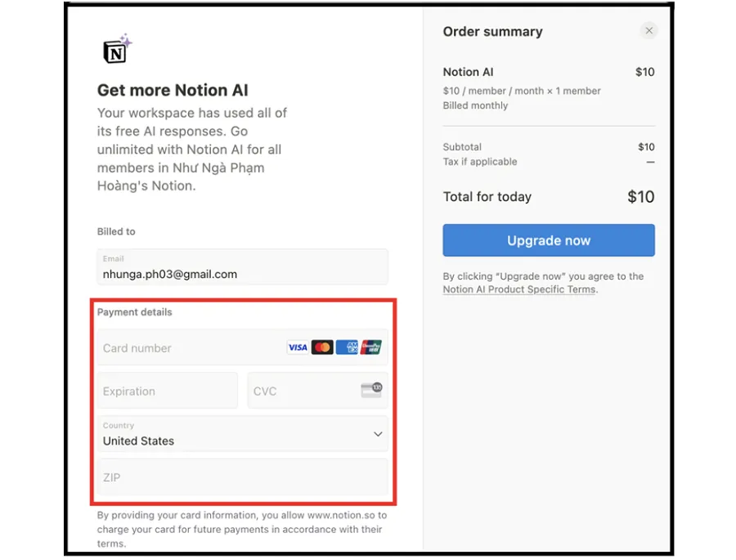Focus the Expiration field

(x=168, y=391)
